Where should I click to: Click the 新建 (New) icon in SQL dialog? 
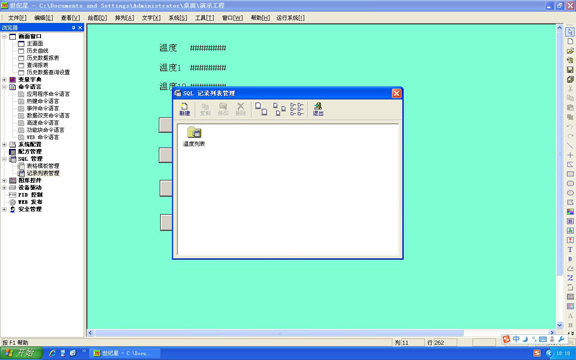click(184, 109)
